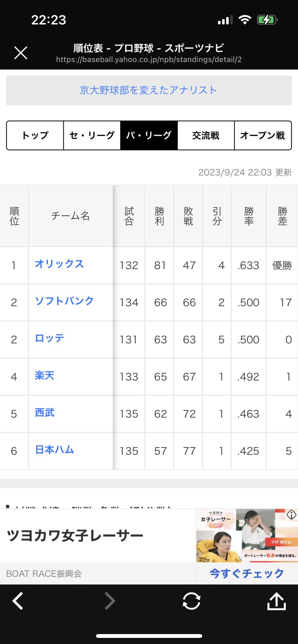
Task: Open the 交流戦 tab
Action: pyautogui.click(x=206, y=136)
